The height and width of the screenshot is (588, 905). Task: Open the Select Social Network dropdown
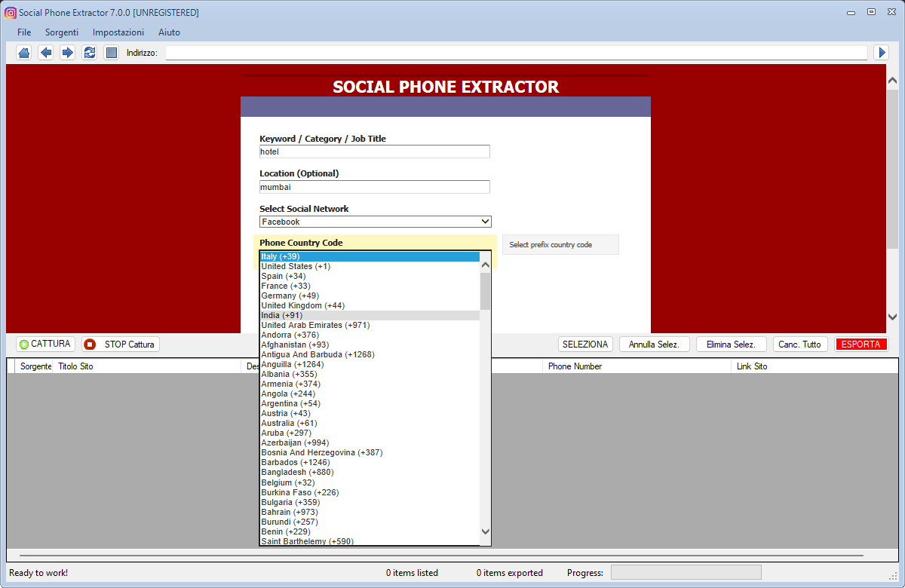pyautogui.click(x=376, y=222)
